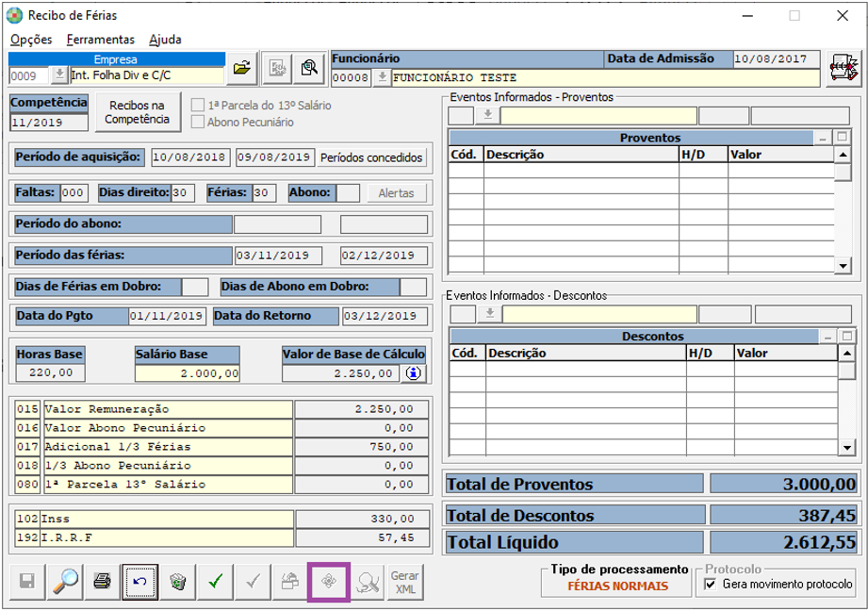Click the Descontos table scroll up arrow
This screenshot has width=868, height=611.
click(x=847, y=354)
